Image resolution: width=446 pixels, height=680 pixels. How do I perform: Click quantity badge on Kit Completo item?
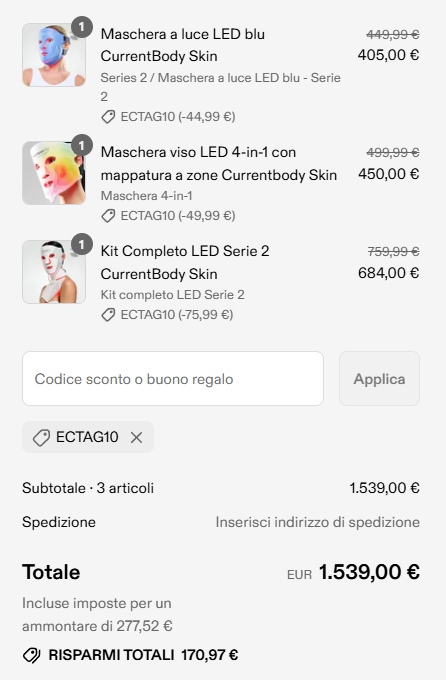(82, 244)
